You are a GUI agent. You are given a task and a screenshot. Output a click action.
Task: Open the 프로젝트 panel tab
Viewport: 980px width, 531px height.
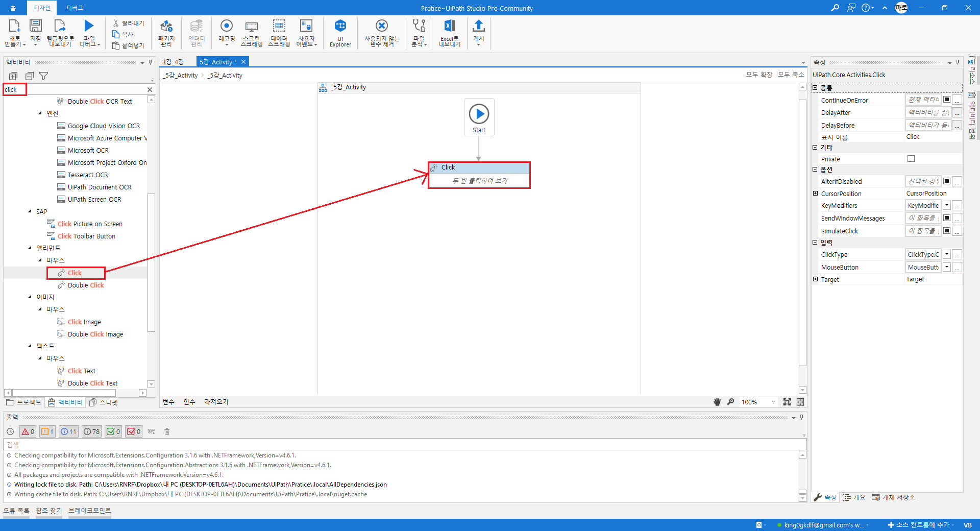[24, 402]
